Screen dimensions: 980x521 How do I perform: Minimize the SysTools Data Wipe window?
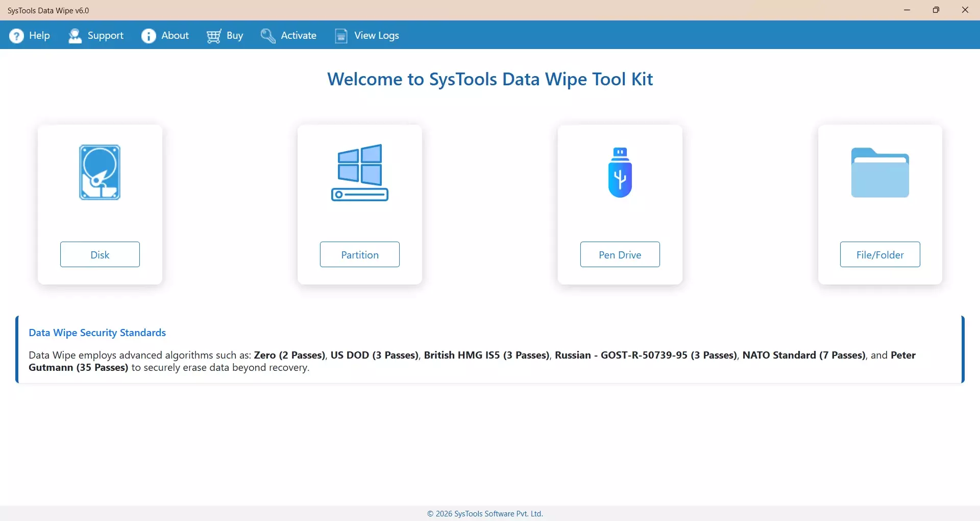[907, 10]
